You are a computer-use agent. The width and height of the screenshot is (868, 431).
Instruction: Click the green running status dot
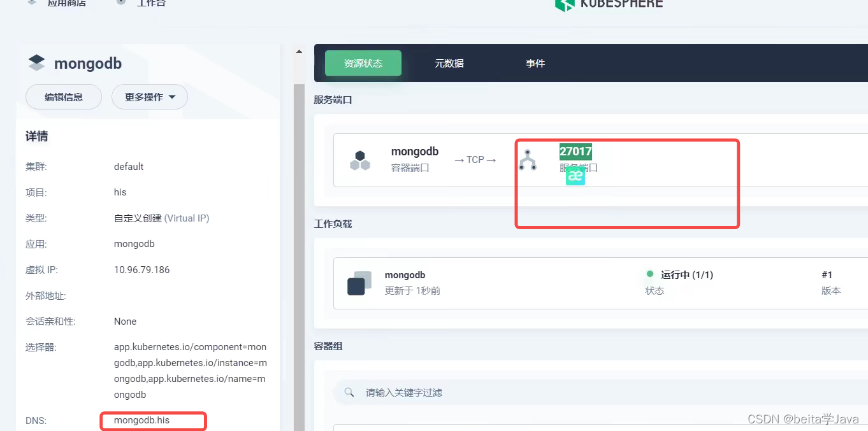tap(650, 274)
